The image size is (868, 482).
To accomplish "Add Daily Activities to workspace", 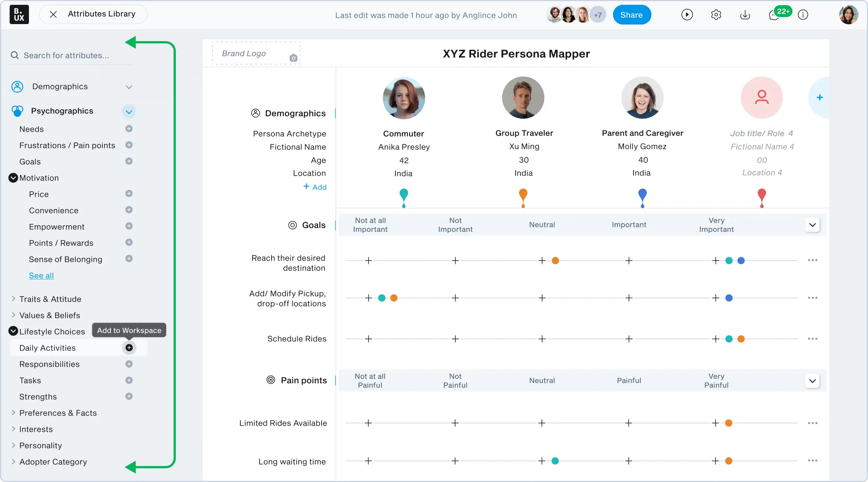I will click(x=129, y=348).
